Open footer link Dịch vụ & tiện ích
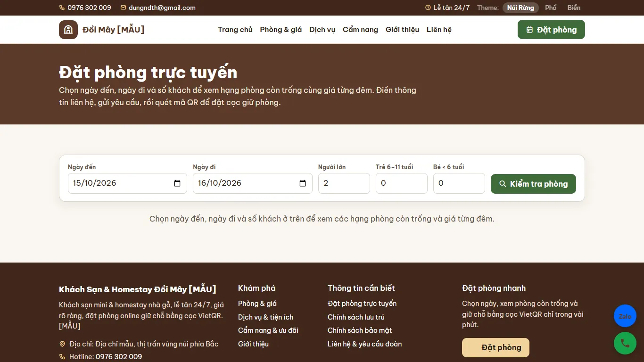644x362 pixels. click(265, 317)
